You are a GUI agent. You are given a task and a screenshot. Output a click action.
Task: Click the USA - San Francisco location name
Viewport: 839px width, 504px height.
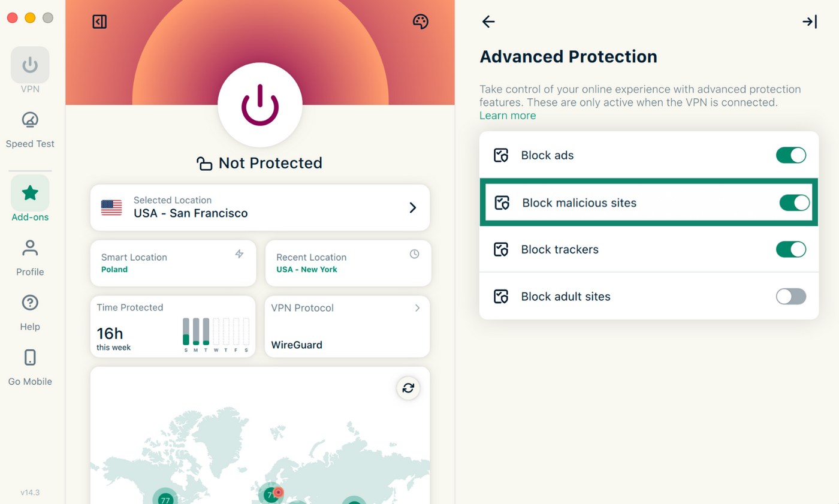click(191, 213)
